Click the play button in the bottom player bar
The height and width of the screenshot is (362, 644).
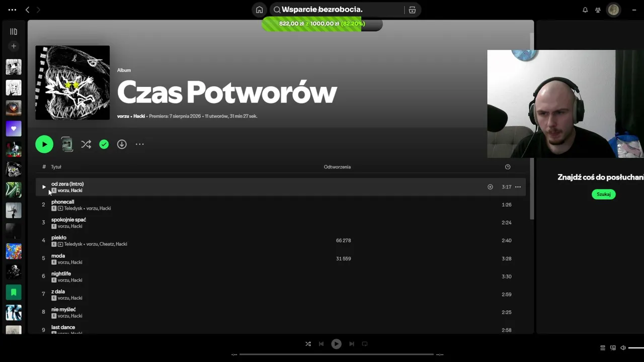click(x=336, y=344)
